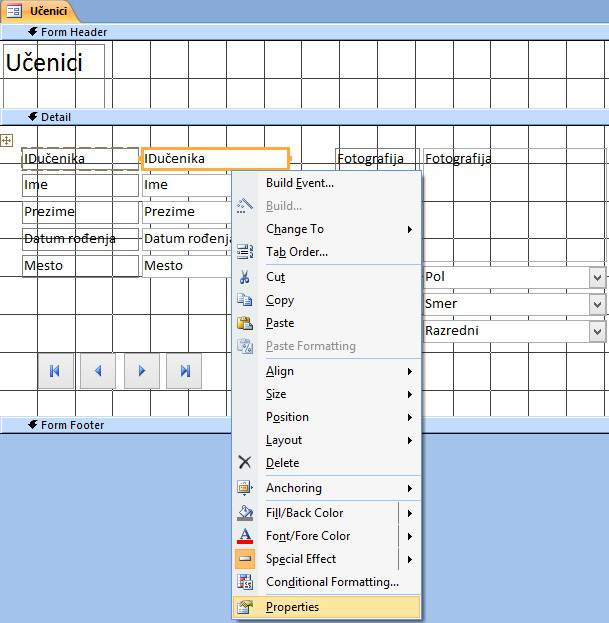This screenshot has width=609, height=623.
Task: Expand the Change To submenu
Action: (409, 229)
